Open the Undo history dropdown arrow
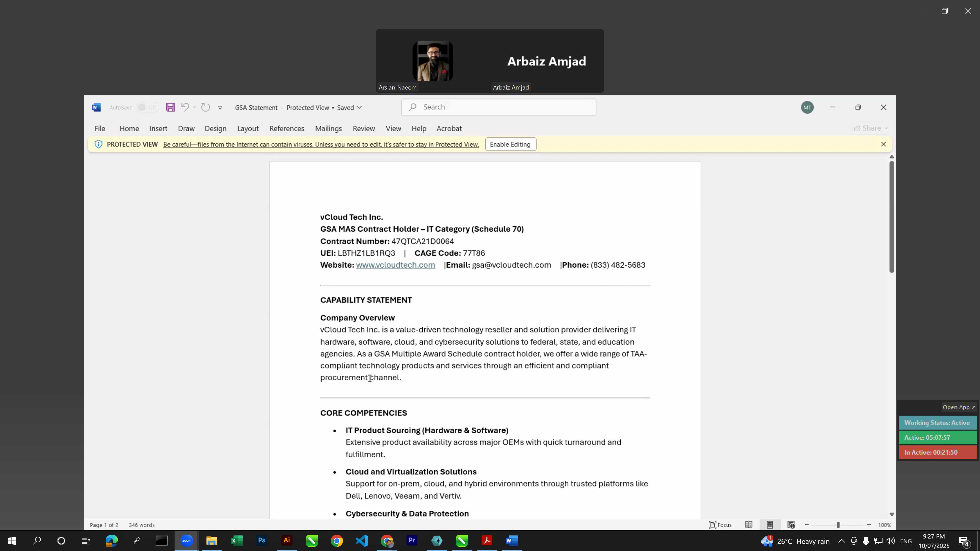980x551 pixels. point(194,108)
